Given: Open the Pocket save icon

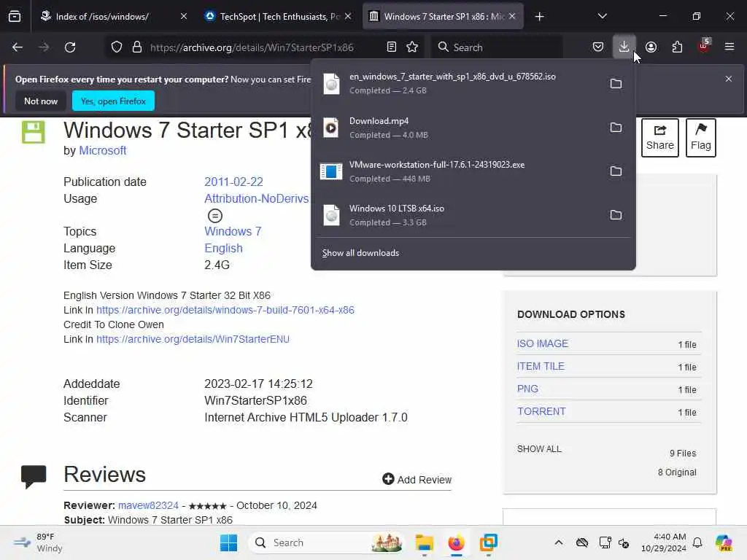Looking at the screenshot, I should click(x=598, y=47).
